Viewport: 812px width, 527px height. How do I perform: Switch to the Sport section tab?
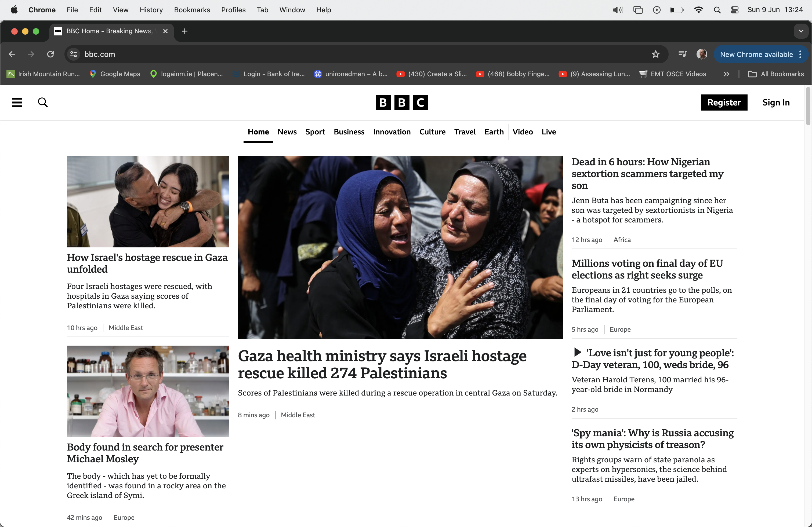click(x=315, y=132)
